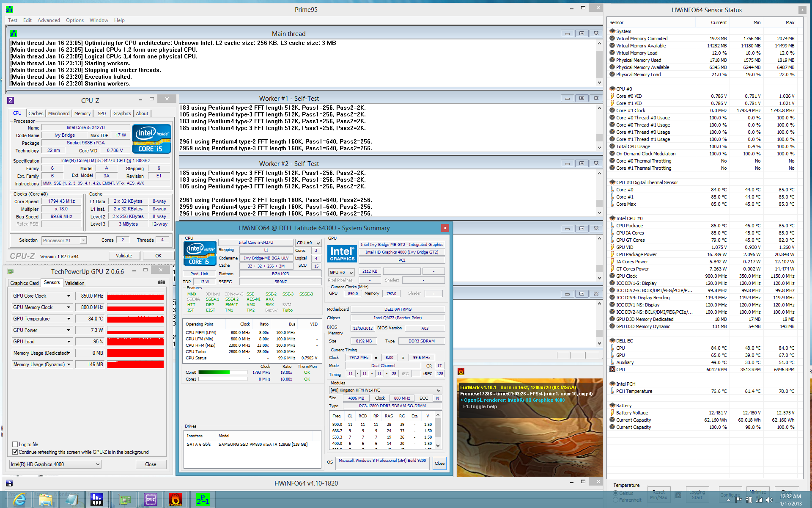Click the volume speaker tray icon
This screenshot has width=812, height=508.
(x=769, y=500)
